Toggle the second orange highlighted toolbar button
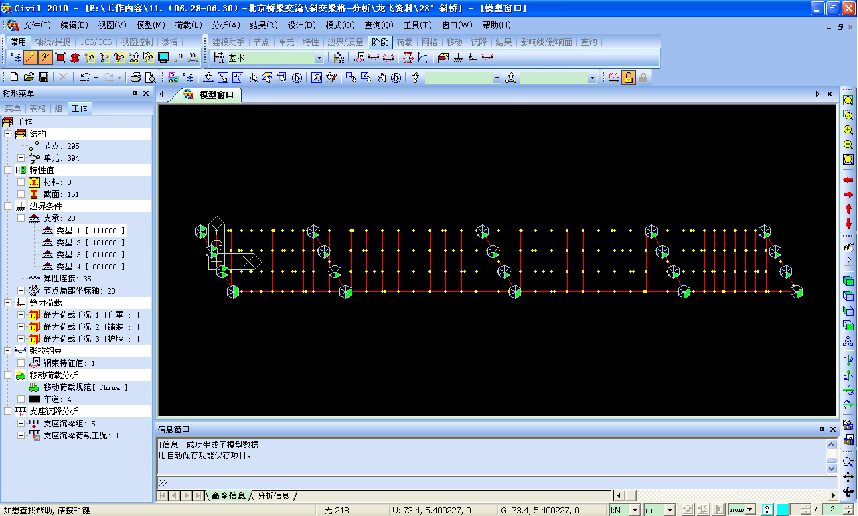858x516 pixels. (x=45, y=57)
